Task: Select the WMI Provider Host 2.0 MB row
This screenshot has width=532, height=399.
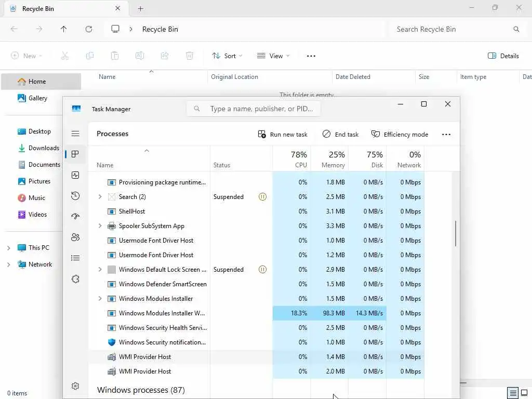Action: point(256,371)
